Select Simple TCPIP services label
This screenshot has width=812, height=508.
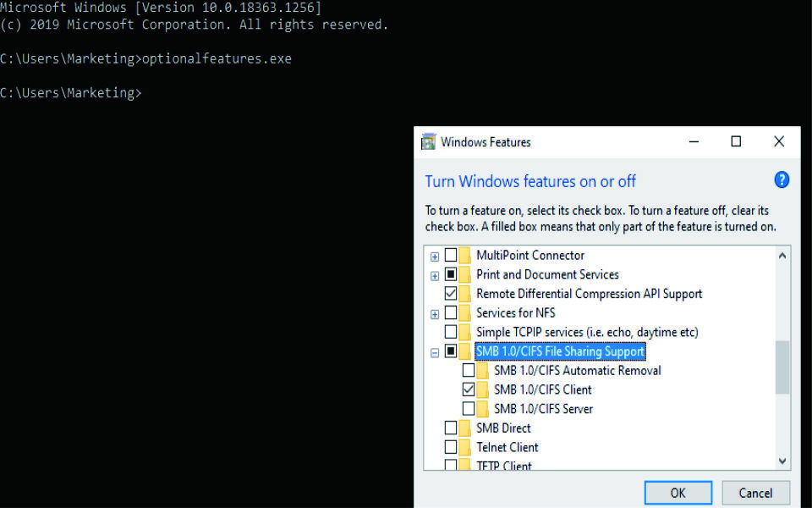point(587,332)
